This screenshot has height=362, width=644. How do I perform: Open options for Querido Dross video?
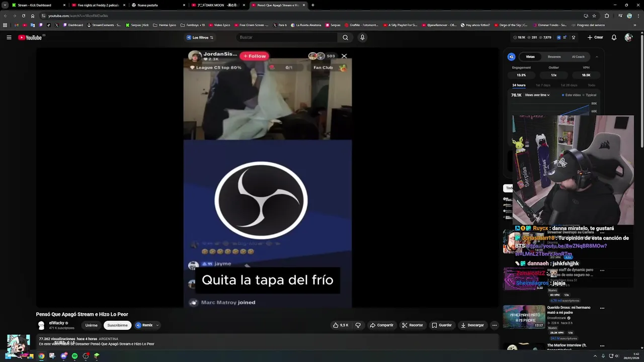pos(602,308)
